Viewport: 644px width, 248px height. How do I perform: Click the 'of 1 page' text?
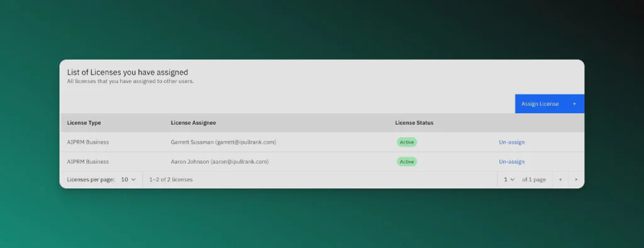pos(534,180)
